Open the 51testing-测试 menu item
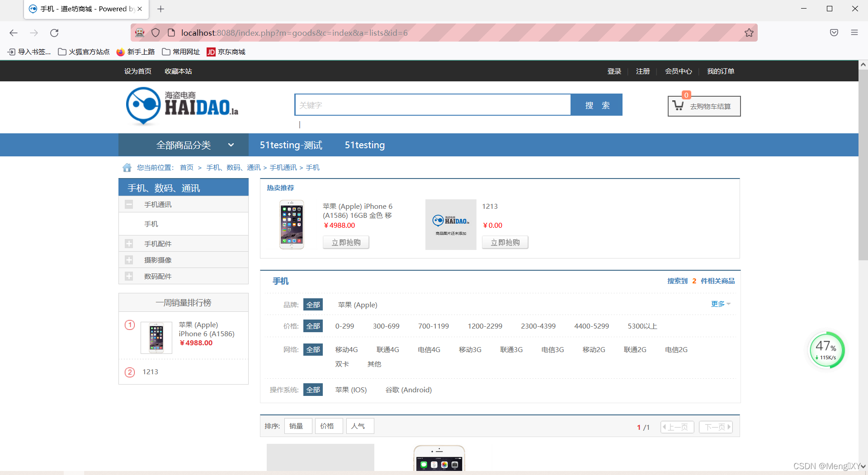Screen dimensions: 868x475 pyautogui.click(x=291, y=145)
